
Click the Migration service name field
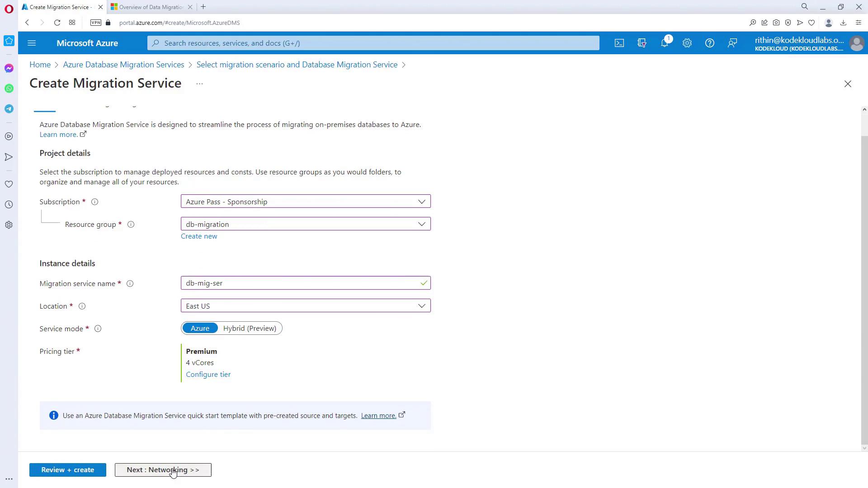pyautogui.click(x=301, y=283)
